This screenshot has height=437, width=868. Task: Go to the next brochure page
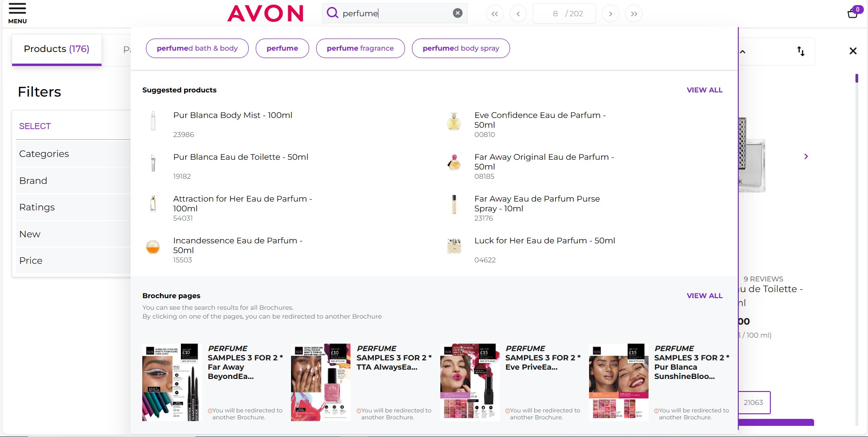pyautogui.click(x=610, y=13)
